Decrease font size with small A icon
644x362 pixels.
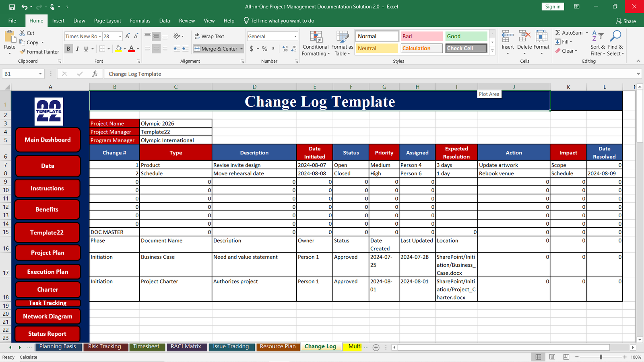click(136, 36)
